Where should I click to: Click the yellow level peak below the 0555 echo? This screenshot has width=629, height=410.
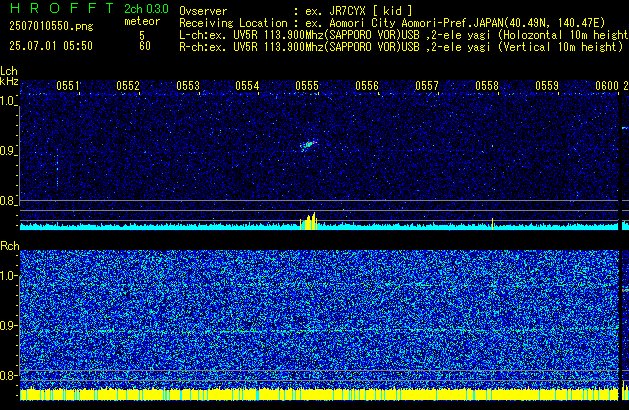tap(308, 222)
